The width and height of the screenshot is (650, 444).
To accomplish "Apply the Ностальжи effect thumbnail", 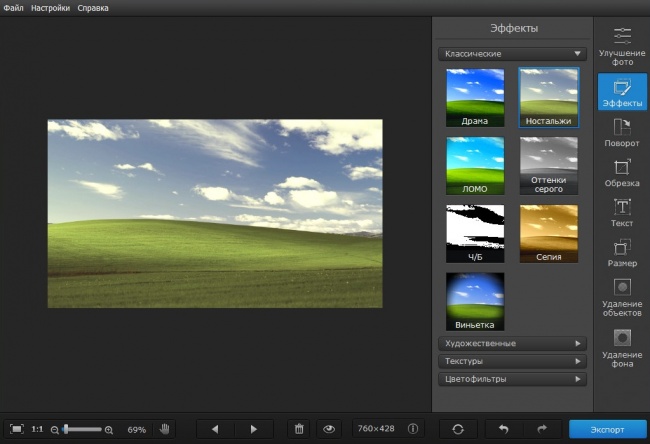I will coord(548,98).
